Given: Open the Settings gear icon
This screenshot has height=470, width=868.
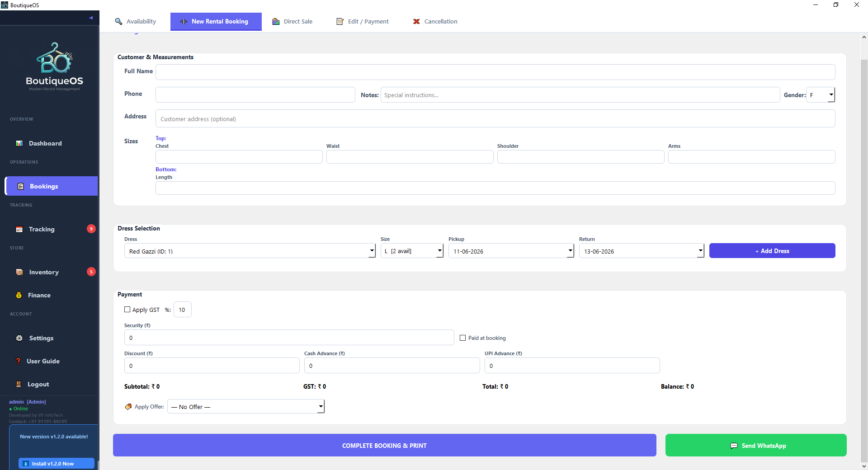Looking at the screenshot, I should coord(19,338).
